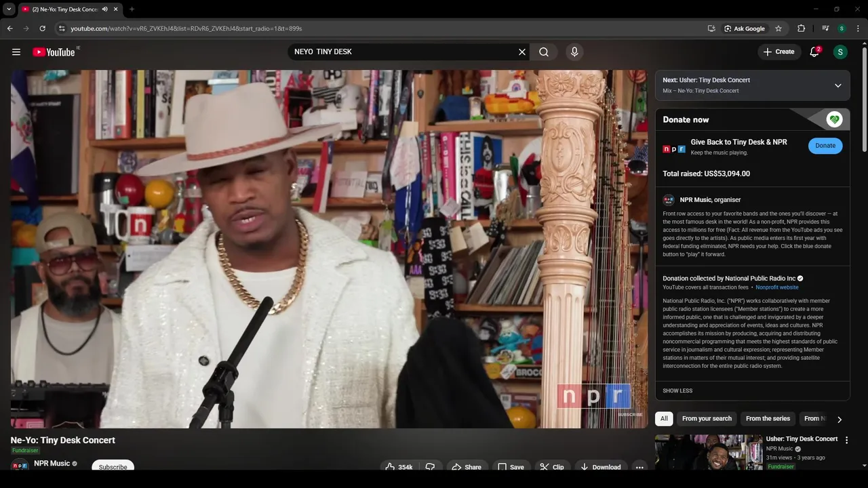Open the YouTube notifications bell
Viewport: 868px width, 488px height.
(814, 52)
